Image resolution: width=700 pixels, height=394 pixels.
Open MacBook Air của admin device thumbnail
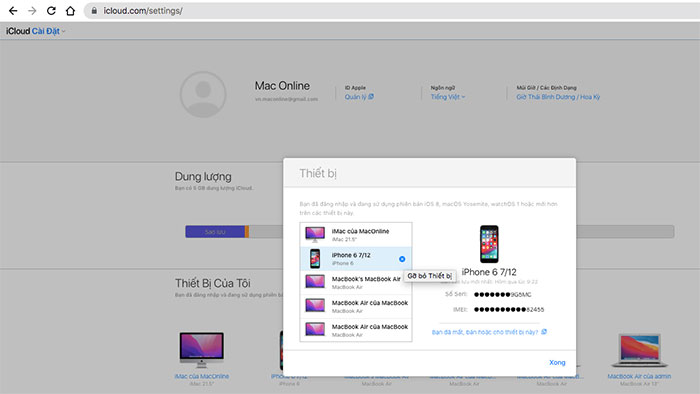[x=639, y=350]
